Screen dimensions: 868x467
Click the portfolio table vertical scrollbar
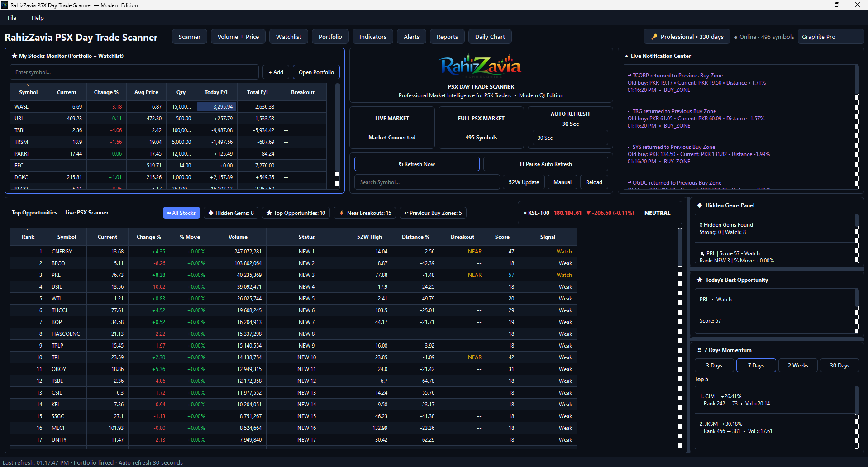(337, 136)
